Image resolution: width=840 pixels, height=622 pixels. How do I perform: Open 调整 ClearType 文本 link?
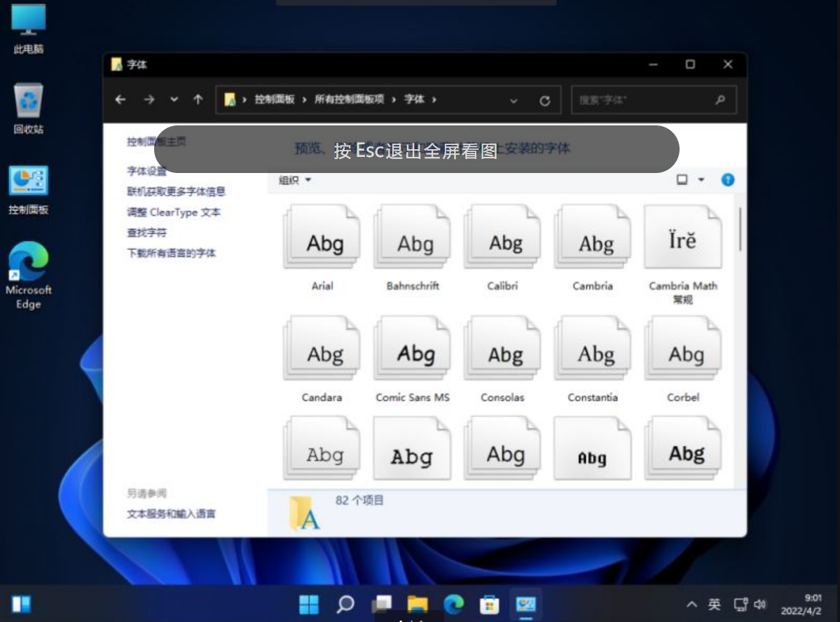click(x=174, y=212)
